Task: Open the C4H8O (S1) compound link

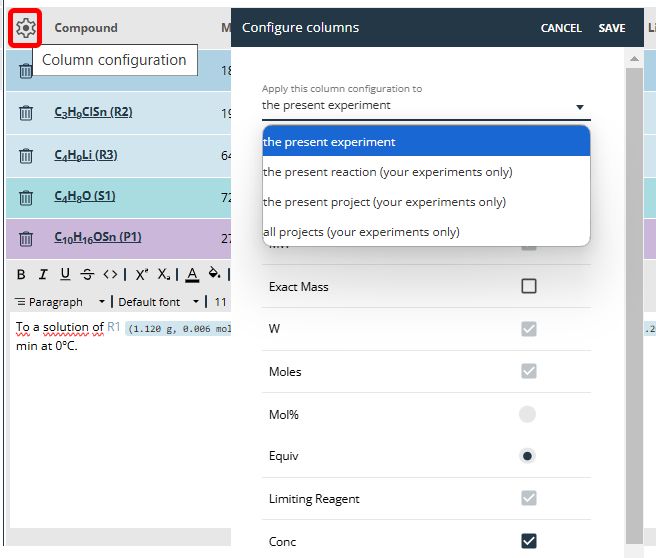Action: pos(85,197)
